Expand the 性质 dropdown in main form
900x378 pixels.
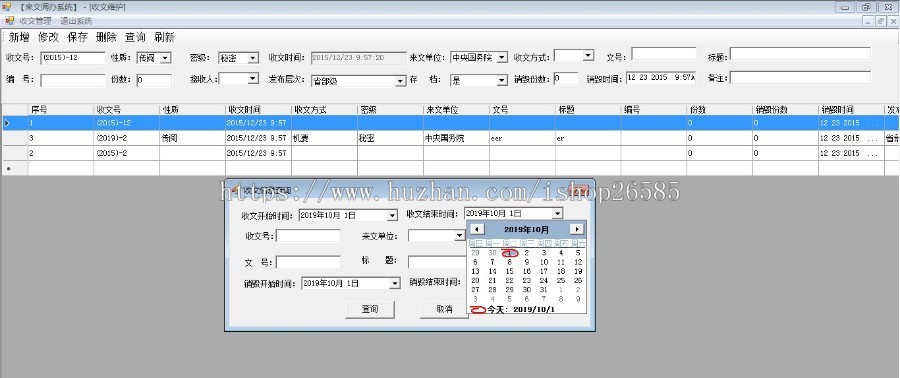pos(165,57)
